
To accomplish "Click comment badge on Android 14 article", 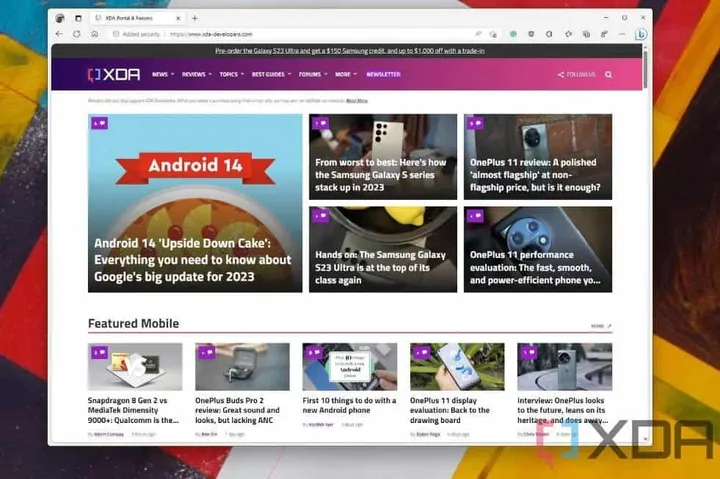I will pyautogui.click(x=99, y=123).
